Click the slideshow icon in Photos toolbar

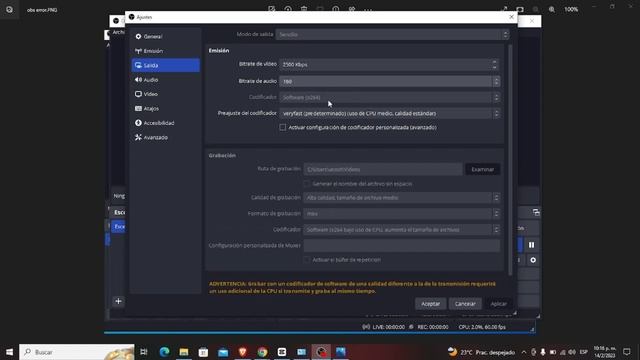tap(520, 9)
